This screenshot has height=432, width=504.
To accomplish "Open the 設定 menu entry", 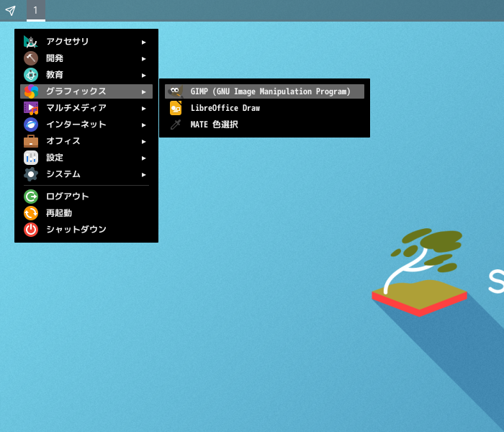I will (x=86, y=158).
